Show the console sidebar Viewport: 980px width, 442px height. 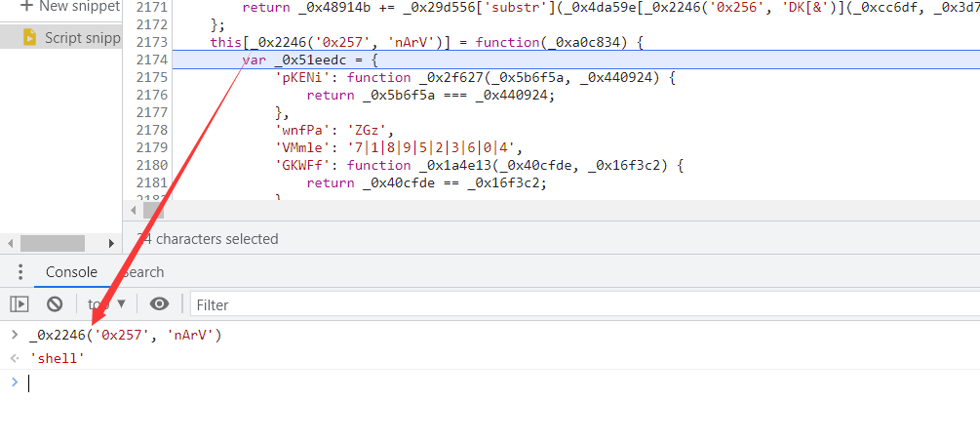tap(20, 304)
